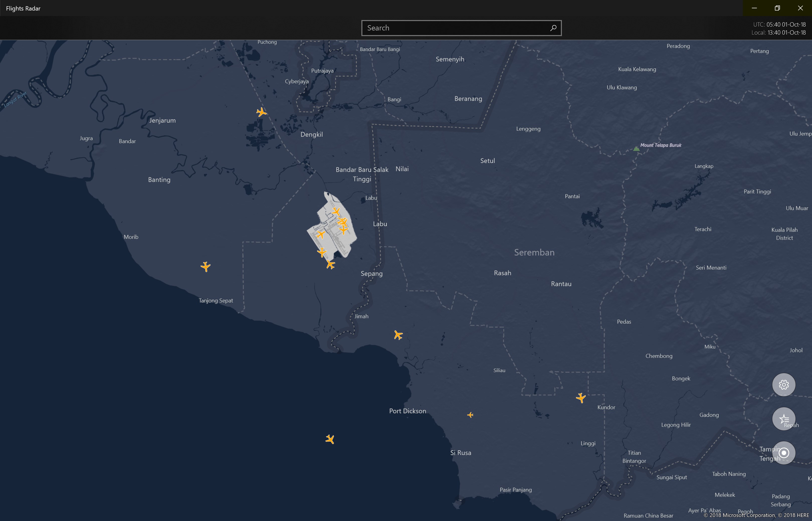Click the locate-me target button
This screenshot has width=812, height=521.
(784, 453)
